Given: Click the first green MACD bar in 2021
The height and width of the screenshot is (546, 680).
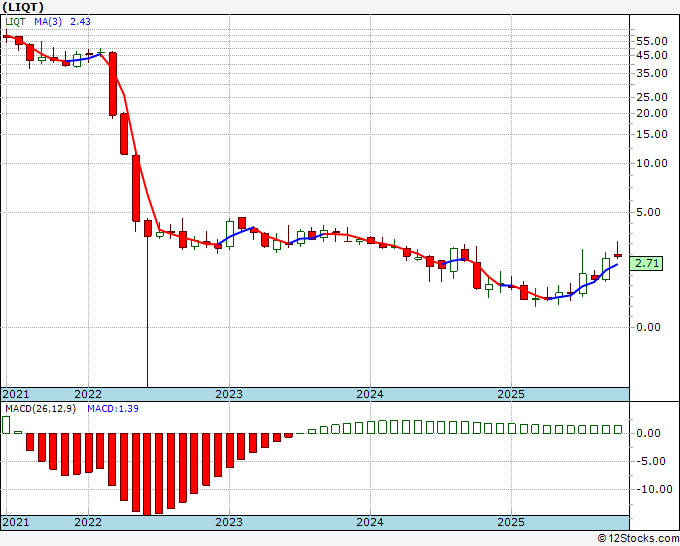Looking at the screenshot, I should pyautogui.click(x=6, y=425).
